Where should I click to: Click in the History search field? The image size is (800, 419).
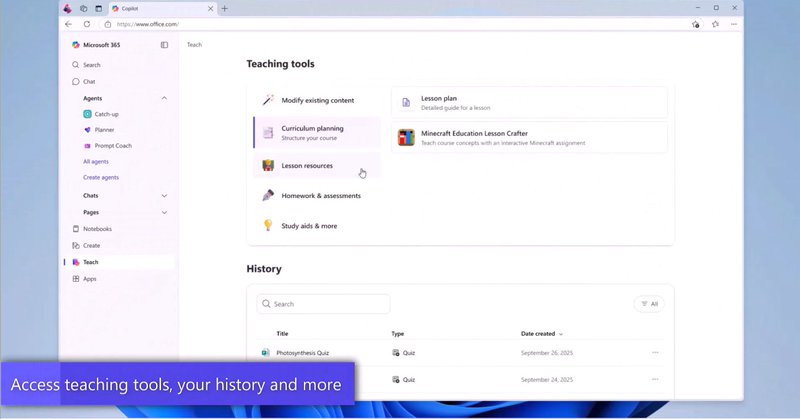click(x=323, y=304)
